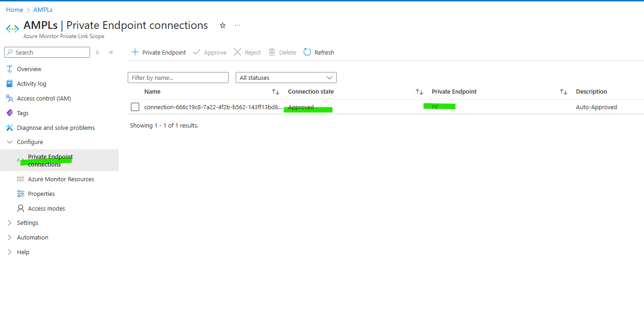
Task: Sort by Connection state column arrows
Action: coord(419,92)
